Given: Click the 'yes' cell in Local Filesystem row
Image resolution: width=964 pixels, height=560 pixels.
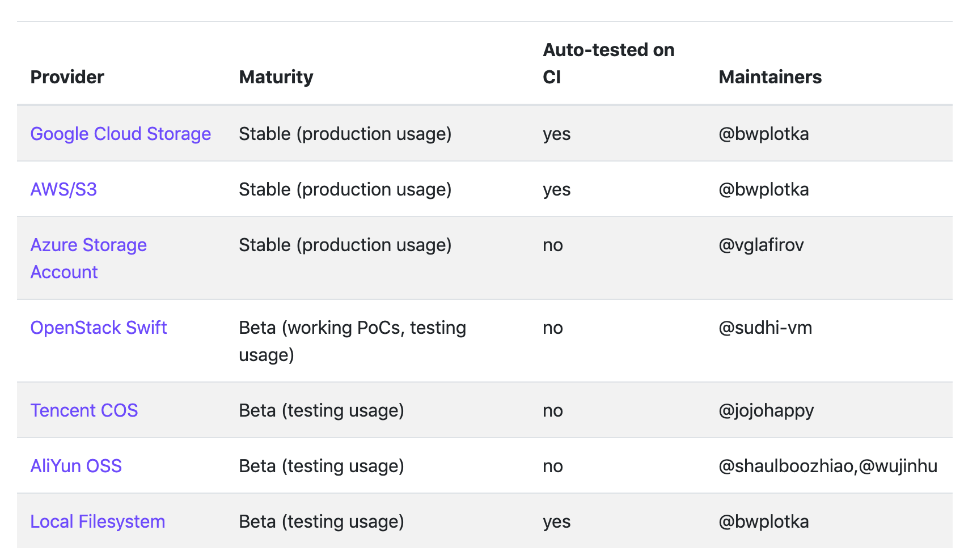Looking at the screenshot, I should [556, 521].
